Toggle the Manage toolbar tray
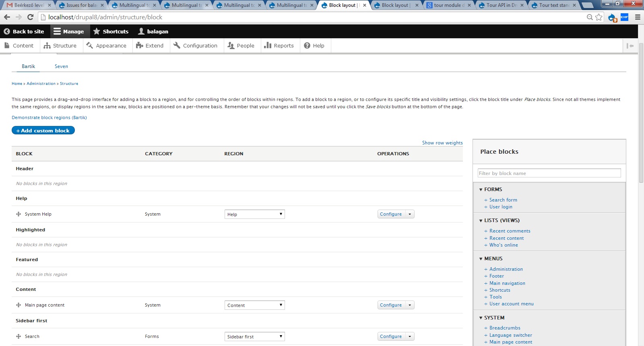This screenshot has width=644, height=346. (x=68, y=31)
